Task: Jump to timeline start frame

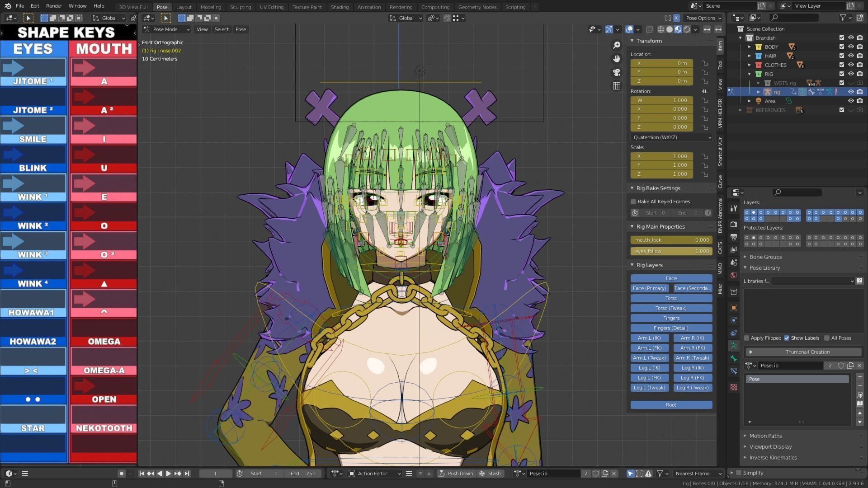Action: (142, 474)
